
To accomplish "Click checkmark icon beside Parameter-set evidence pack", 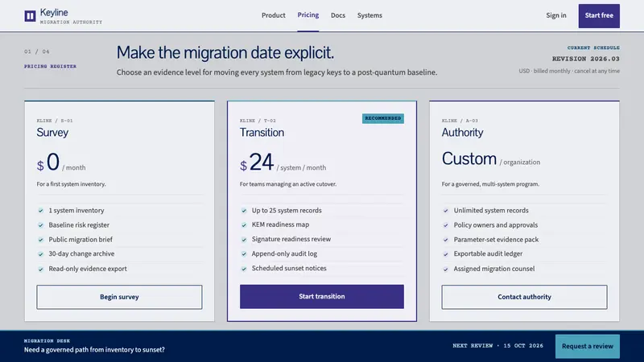I will tap(446, 240).
